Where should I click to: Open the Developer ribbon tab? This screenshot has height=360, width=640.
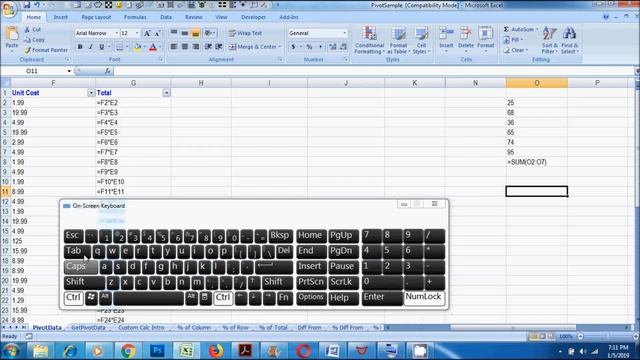pos(253,17)
